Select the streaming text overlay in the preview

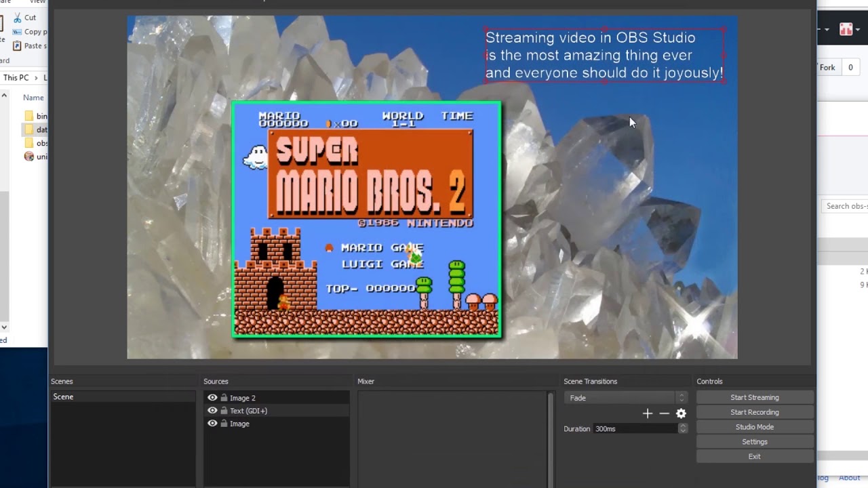tap(604, 56)
